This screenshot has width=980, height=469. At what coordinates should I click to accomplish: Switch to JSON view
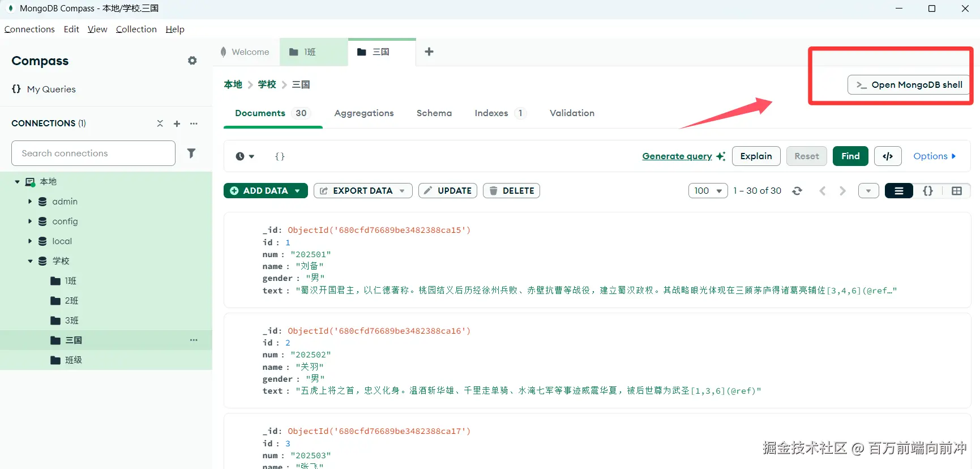(928, 191)
